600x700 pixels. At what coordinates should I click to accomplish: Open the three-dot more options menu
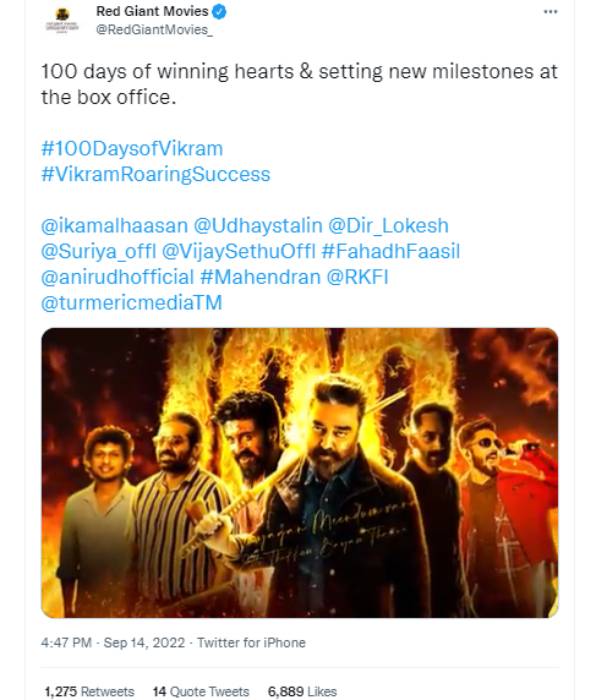(x=550, y=12)
